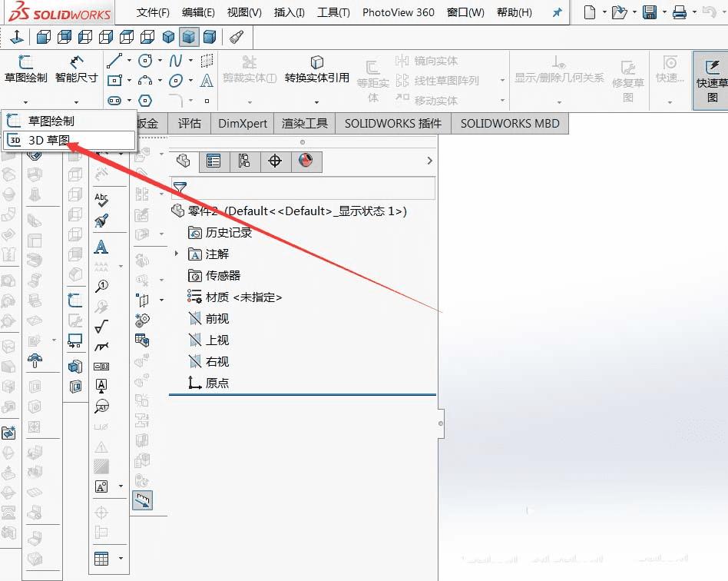Click the General Table grid icon

101,558
